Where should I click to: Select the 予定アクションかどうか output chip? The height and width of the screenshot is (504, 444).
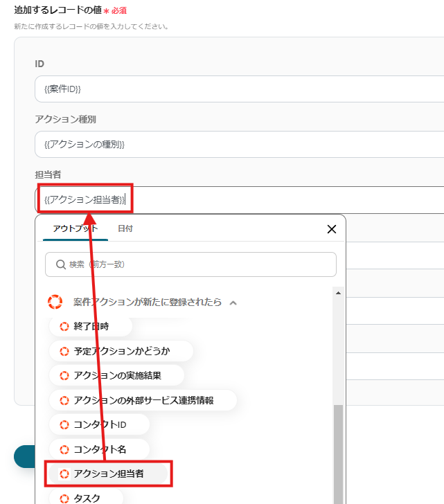coord(121,351)
